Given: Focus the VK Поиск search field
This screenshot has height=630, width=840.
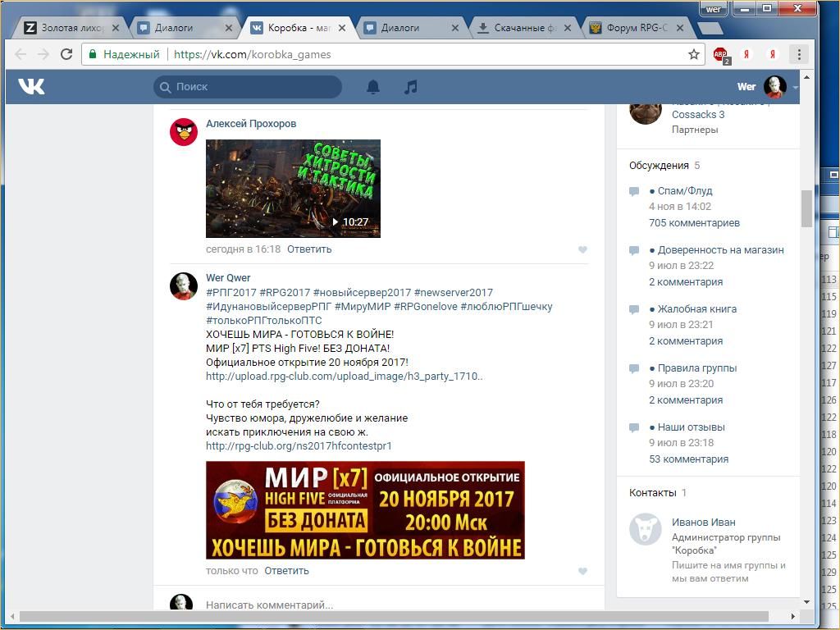Looking at the screenshot, I should pos(248,87).
